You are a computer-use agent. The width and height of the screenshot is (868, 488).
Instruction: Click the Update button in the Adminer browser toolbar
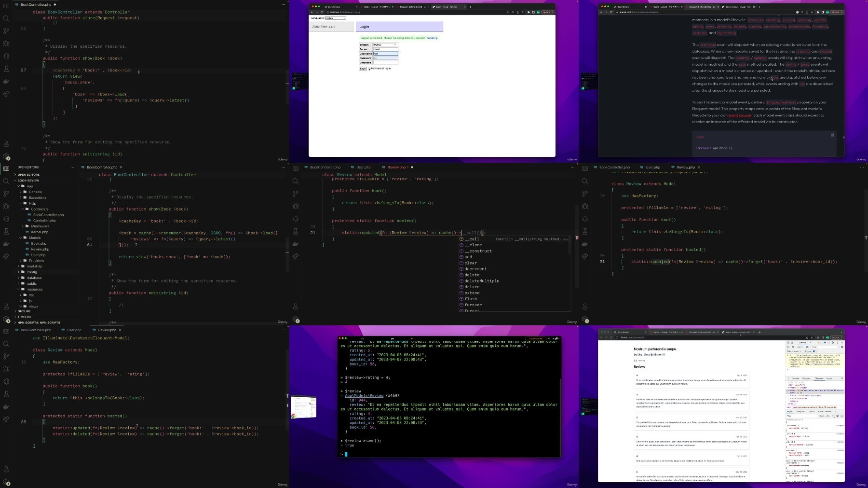pyautogui.click(x=547, y=12)
